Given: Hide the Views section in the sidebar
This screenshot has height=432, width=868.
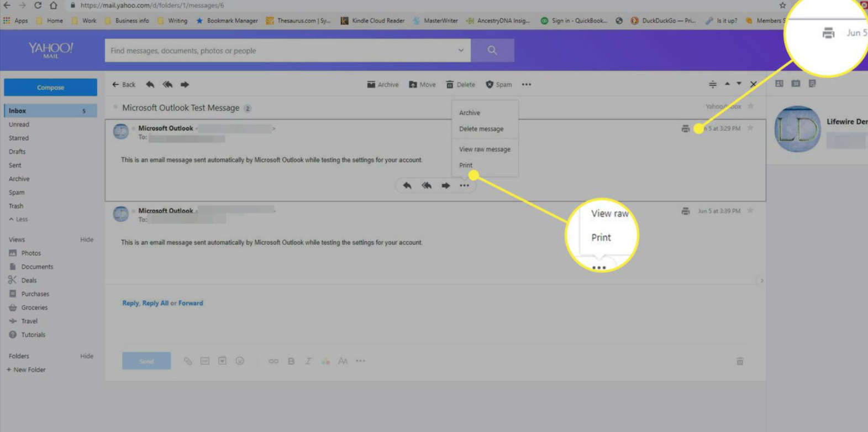Looking at the screenshot, I should [87, 240].
